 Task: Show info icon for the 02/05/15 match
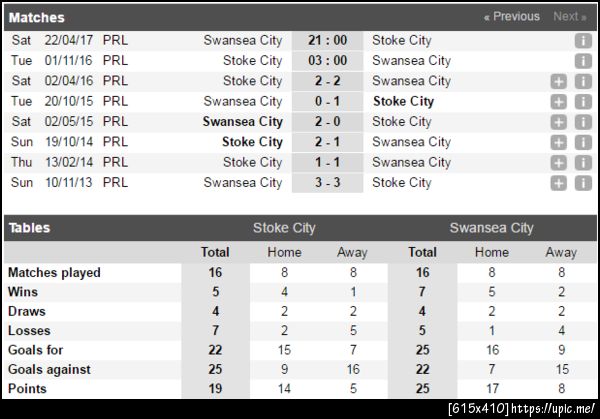[x=583, y=122]
